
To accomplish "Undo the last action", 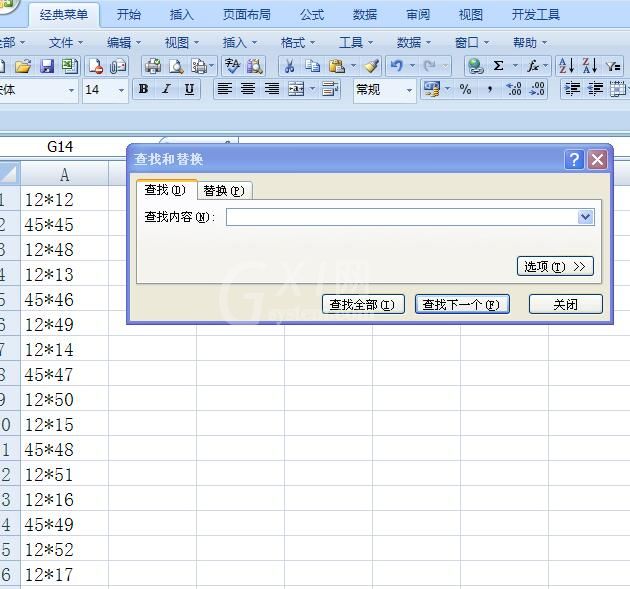I will [x=397, y=66].
